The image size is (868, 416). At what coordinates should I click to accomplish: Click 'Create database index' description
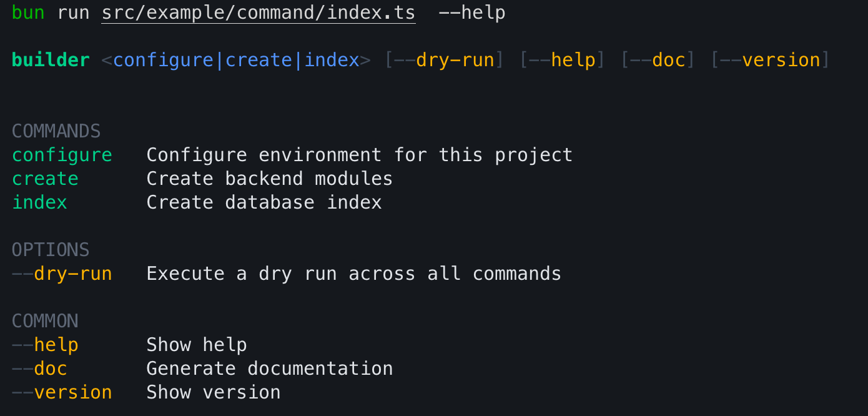point(264,203)
